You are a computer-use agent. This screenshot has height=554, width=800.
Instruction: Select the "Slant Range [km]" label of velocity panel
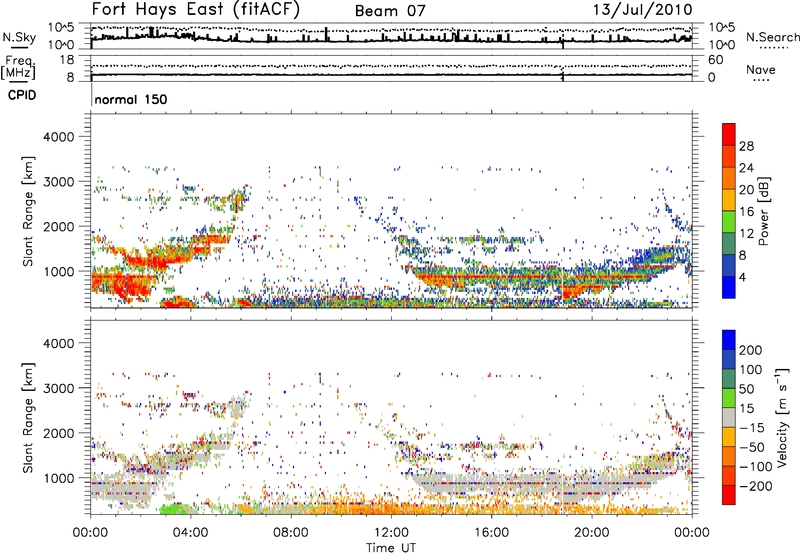click(x=28, y=417)
